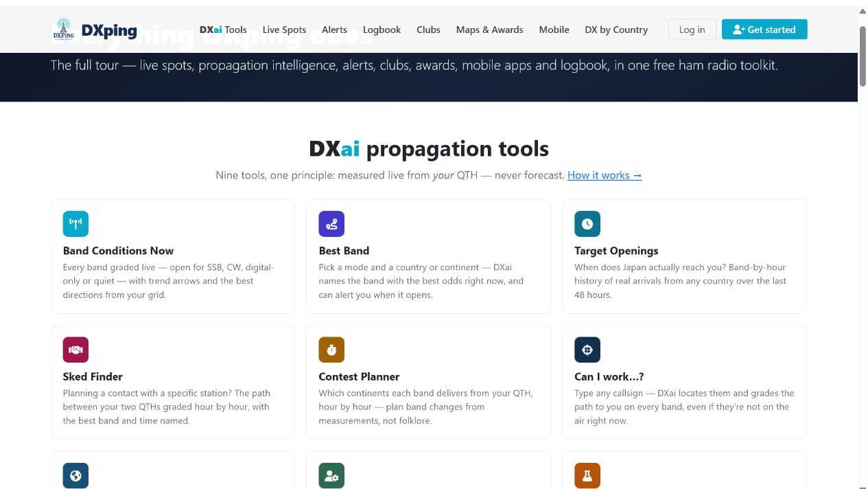Click the Can I work crosshair icon
This screenshot has height=489, width=868.
(587, 350)
